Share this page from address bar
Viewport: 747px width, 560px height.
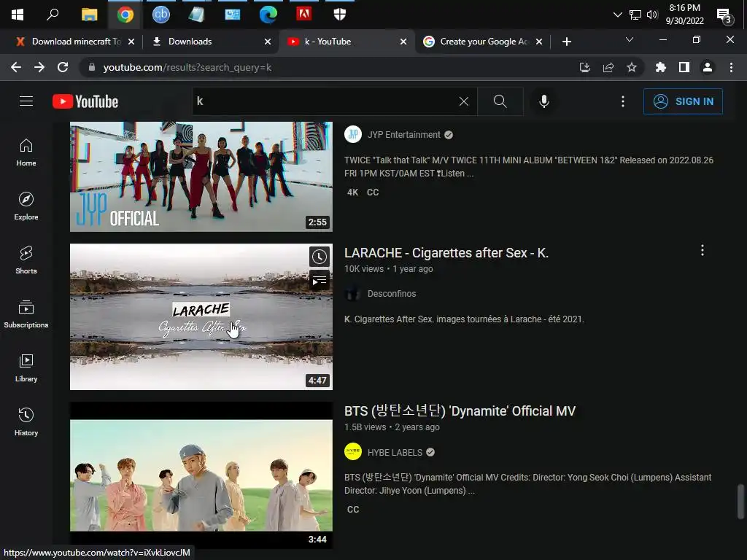coord(608,68)
